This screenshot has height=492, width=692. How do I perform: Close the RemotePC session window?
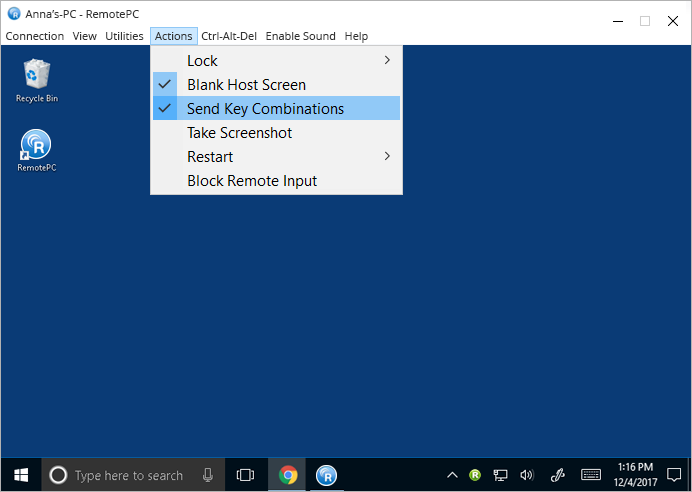(673, 21)
